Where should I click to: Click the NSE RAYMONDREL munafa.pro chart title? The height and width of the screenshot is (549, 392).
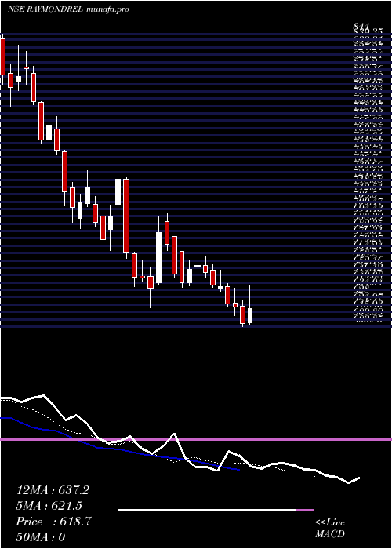tap(69, 9)
